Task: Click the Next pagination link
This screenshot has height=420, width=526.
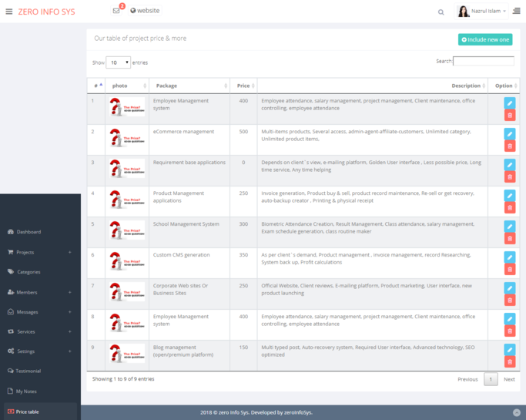Action: coord(509,379)
